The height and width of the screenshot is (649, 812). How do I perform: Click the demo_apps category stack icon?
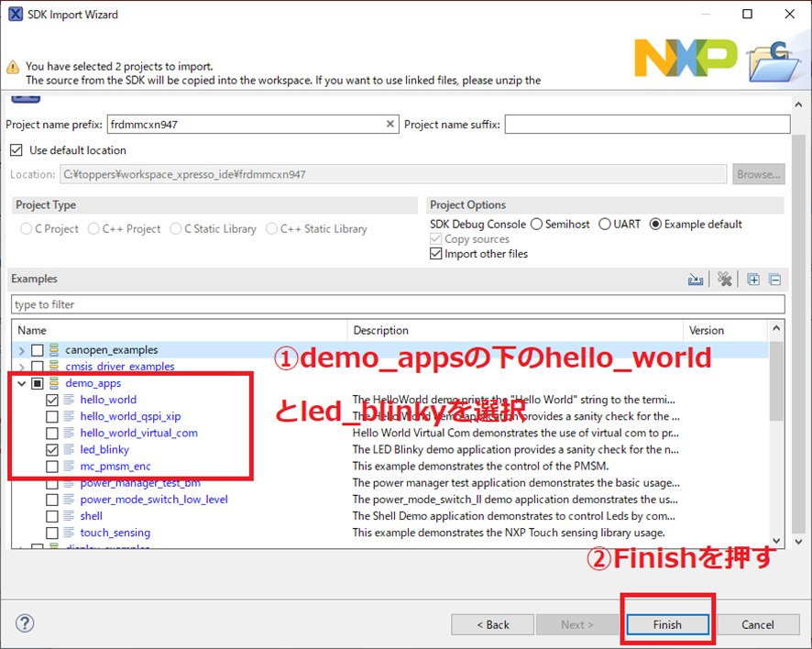54,383
